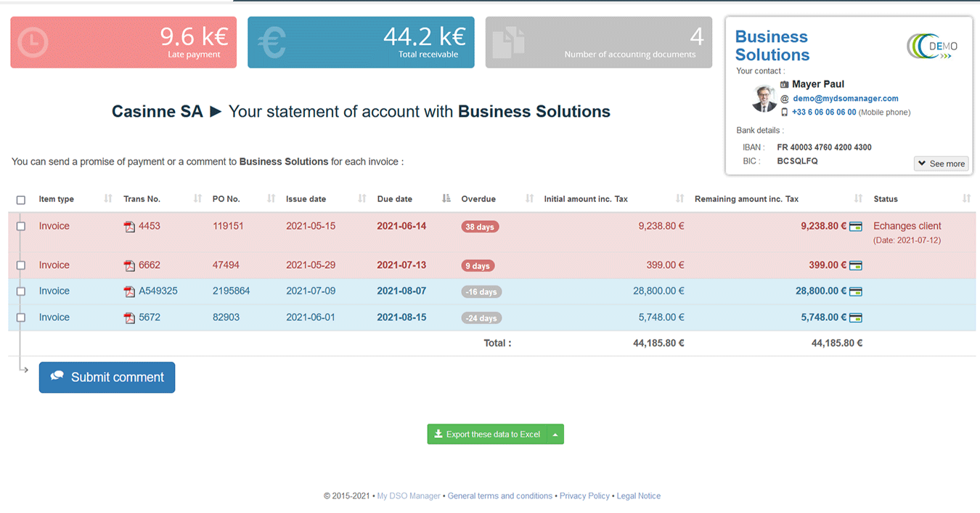Image resolution: width=980 pixels, height=513 pixels.
Task: Check the box for invoice A549325
Action: pos(21,291)
